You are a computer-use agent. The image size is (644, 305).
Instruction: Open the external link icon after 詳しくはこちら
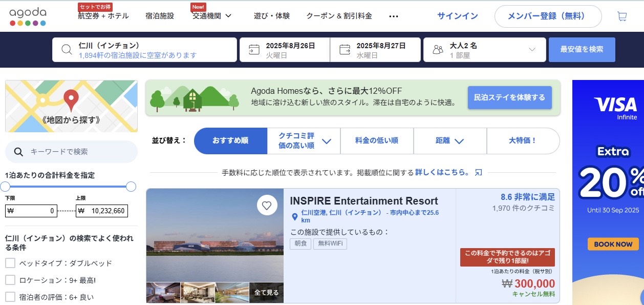tap(479, 172)
